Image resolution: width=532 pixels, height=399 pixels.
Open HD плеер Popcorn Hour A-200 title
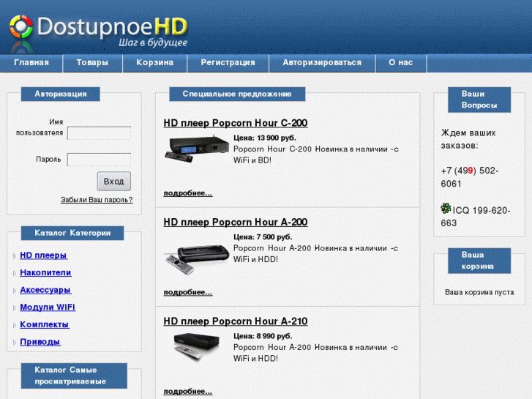point(236,222)
